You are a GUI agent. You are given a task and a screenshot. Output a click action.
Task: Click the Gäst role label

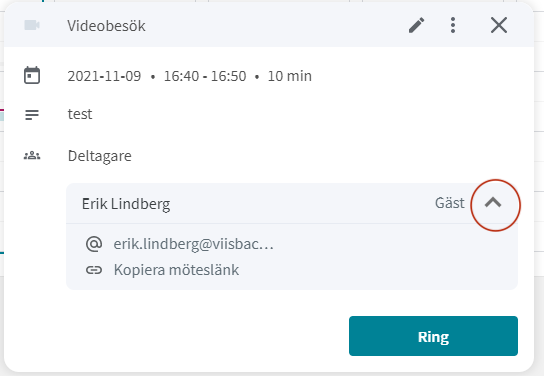coord(450,203)
